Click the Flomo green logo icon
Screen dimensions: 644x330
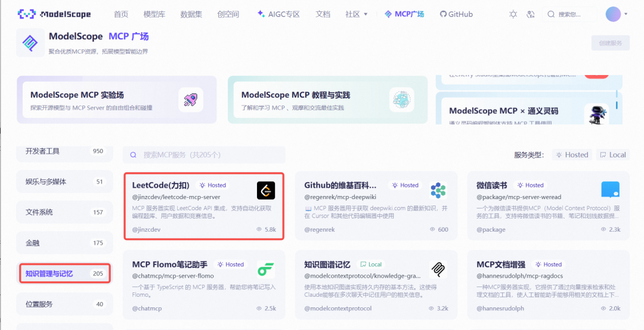coord(266,270)
